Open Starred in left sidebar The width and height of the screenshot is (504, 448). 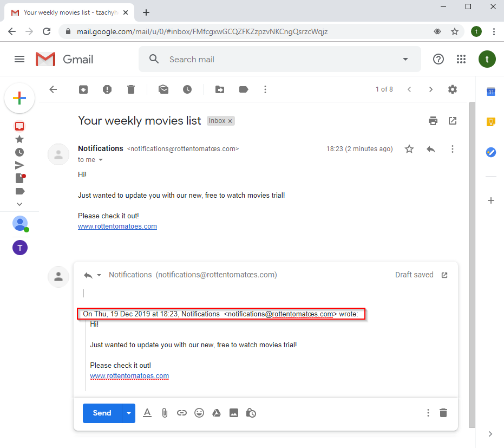pyautogui.click(x=19, y=139)
